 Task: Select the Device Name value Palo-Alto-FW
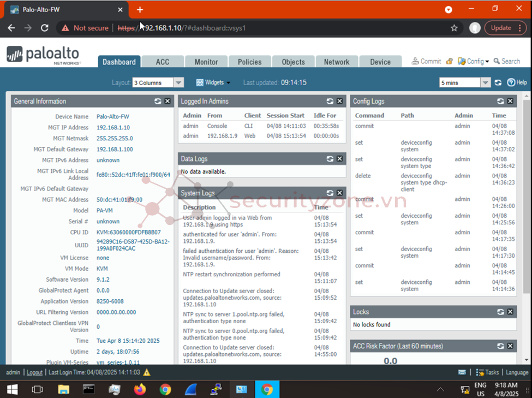112,116
